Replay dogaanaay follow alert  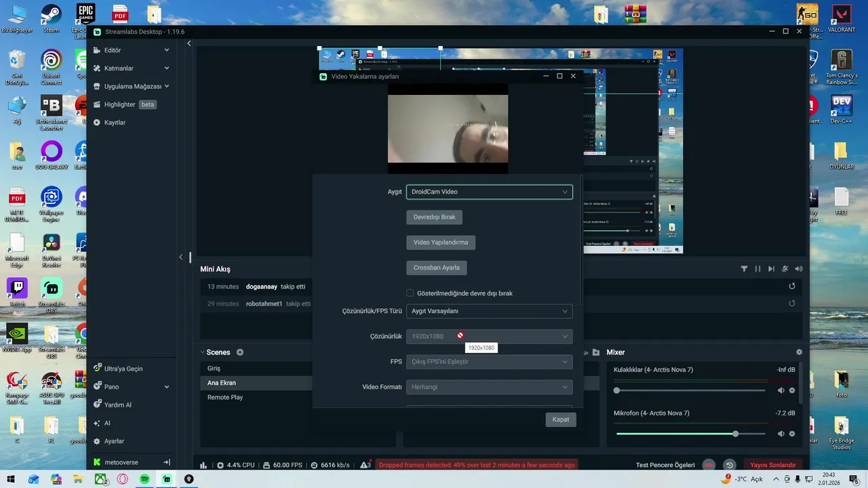coord(791,287)
